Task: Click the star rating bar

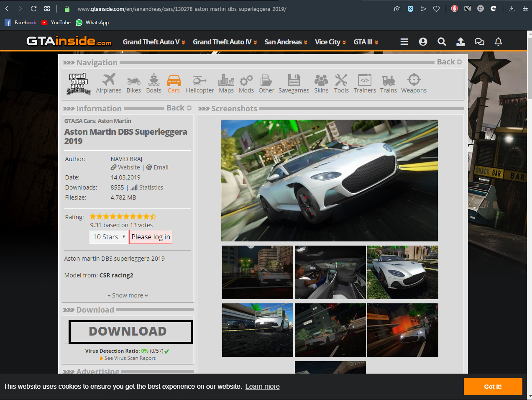Action: 123,216
